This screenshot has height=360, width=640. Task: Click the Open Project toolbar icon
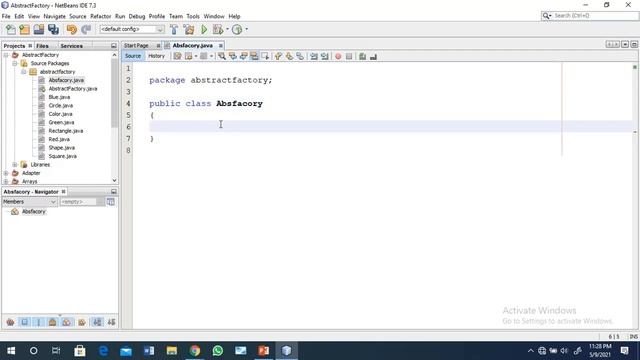[39, 29]
